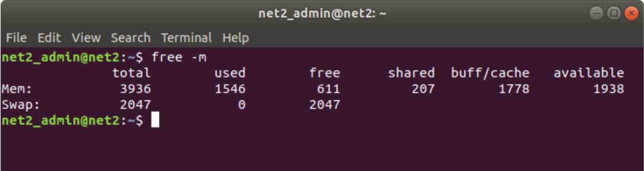The width and height of the screenshot is (644, 171).
Task: Click the terminal cursor block at the prompt
Action: click(155, 120)
